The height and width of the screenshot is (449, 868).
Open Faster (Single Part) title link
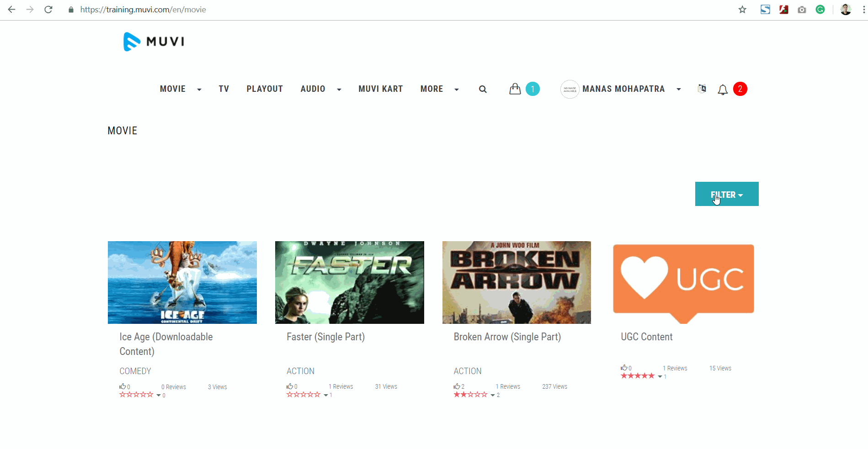(x=325, y=337)
